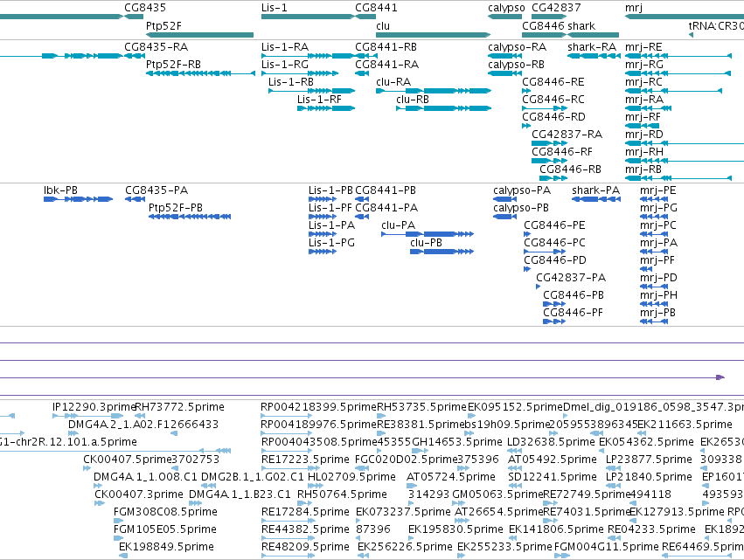Screen dimensions: 744x560
Task: Select transcript mrj-RE
Action: (678, 56)
